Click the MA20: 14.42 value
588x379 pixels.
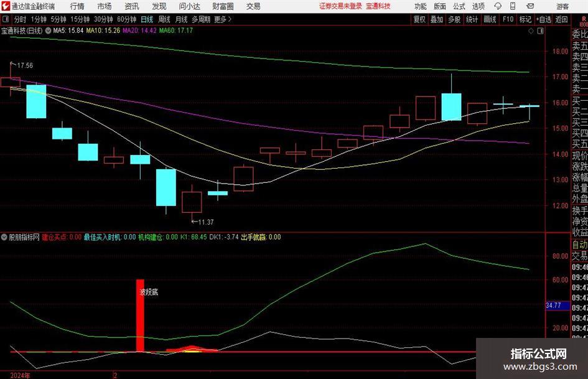pos(139,30)
